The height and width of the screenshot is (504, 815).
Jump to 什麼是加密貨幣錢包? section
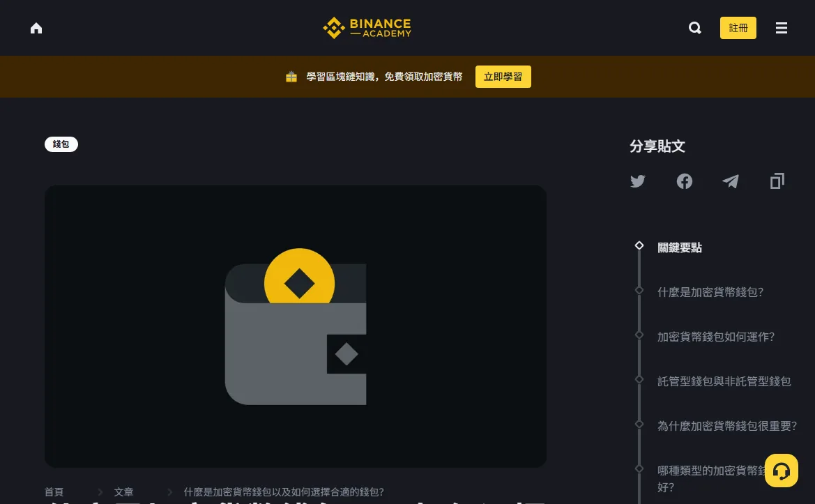pos(710,293)
